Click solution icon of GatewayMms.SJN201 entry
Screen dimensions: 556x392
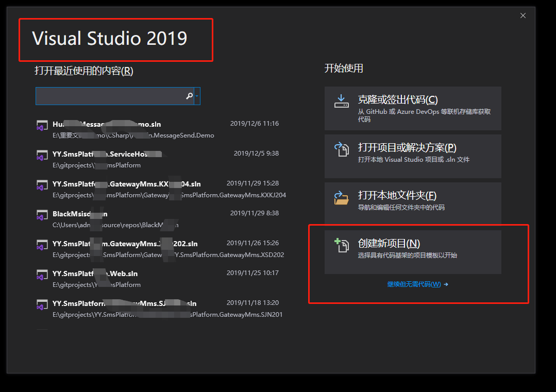coord(42,304)
